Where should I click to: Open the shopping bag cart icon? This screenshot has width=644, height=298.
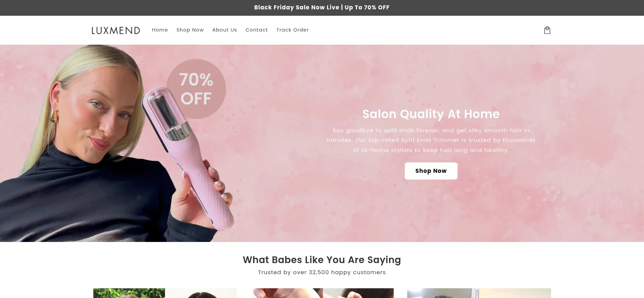pos(547,30)
